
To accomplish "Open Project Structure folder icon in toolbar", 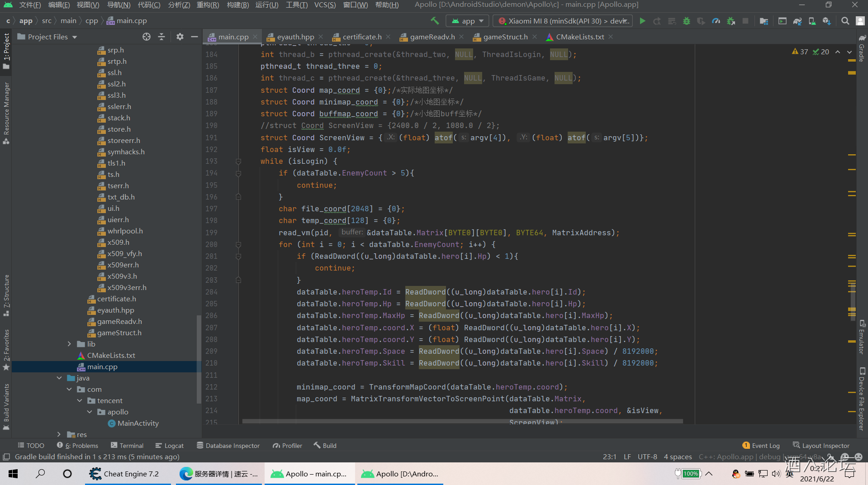I will [764, 21].
